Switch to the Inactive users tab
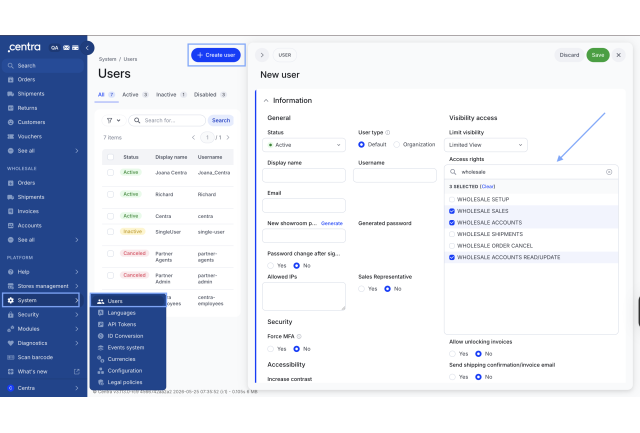The height and width of the screenshot is (433, 640). [171, 95]
